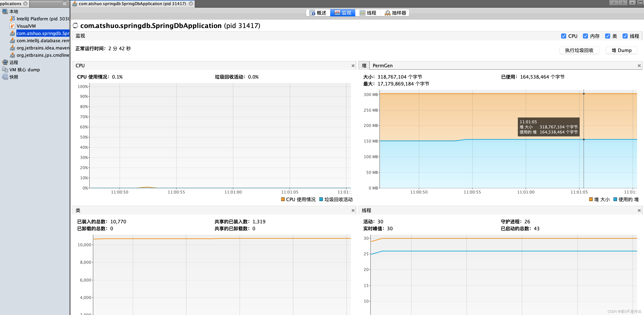Viewport: 644px width, 315px height.
Task: Click the com.atshuo.springdb Java icon in the tree
Action: [x=12, y=33]
